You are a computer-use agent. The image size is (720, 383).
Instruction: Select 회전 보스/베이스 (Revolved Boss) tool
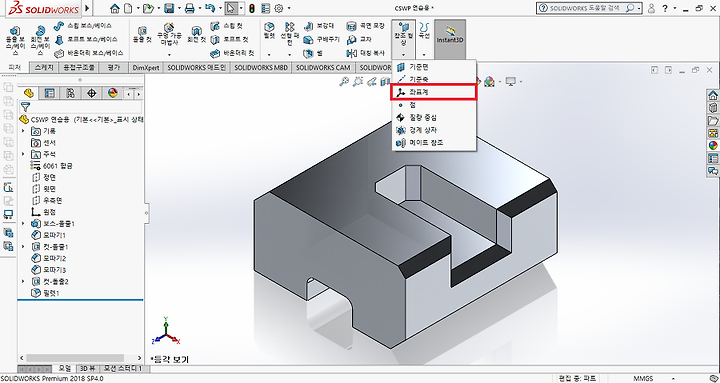pyautogui.click(x=40, y=40)
